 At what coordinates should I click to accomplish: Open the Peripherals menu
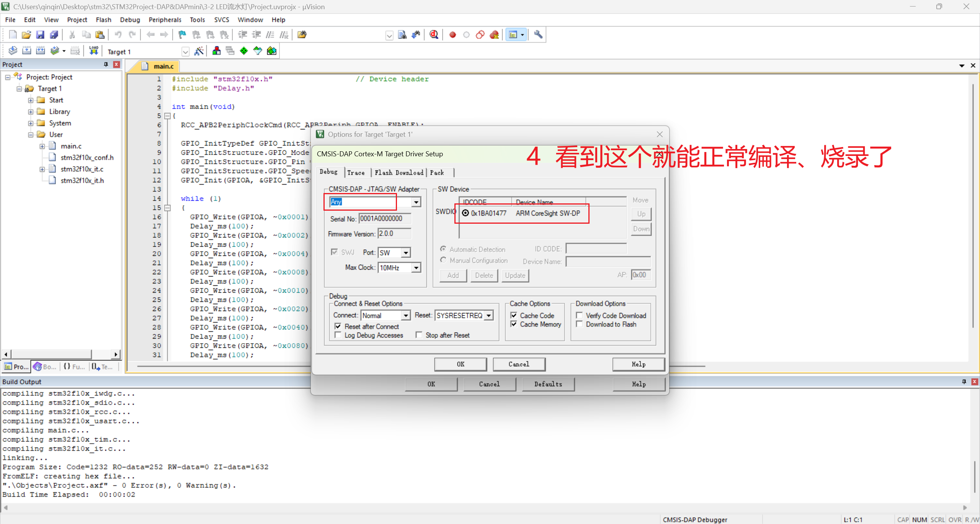tap(165, 20)
